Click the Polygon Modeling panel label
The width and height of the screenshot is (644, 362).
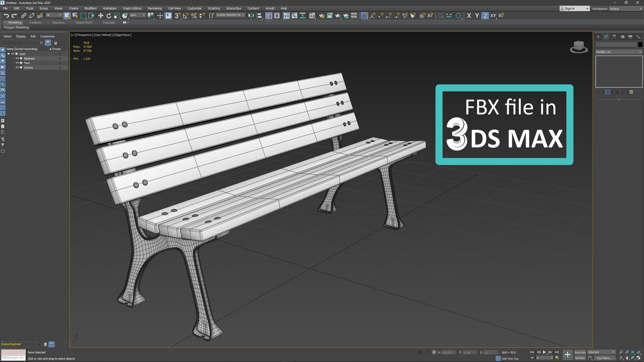point(16,27)
